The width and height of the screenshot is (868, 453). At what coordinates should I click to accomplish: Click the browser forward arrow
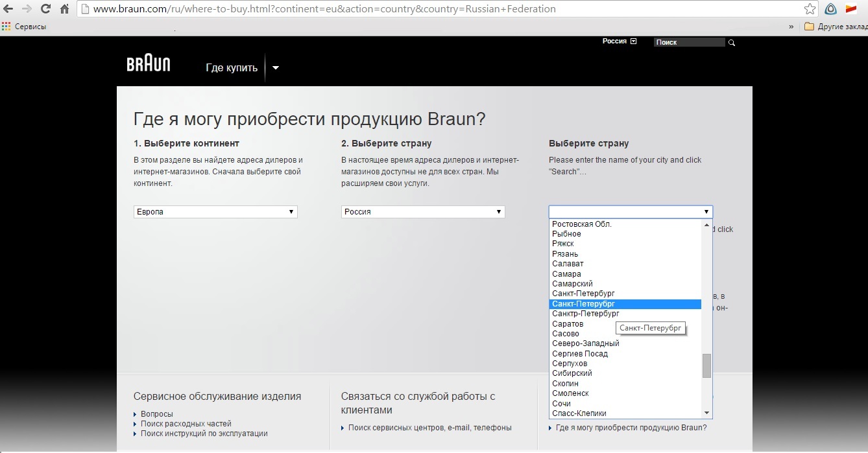27,9
